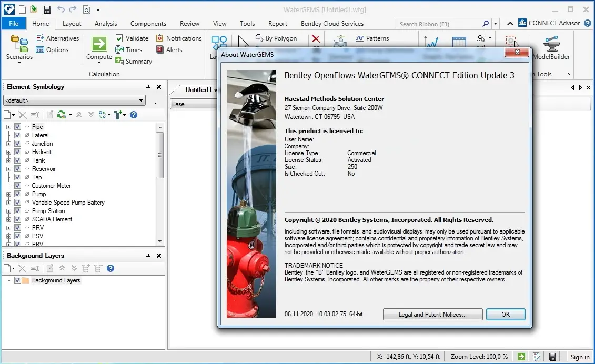Uncheck the Lateral element checkbox
Image resolution: width=595 pixels, height=364 pixels.
click(17, 135)
